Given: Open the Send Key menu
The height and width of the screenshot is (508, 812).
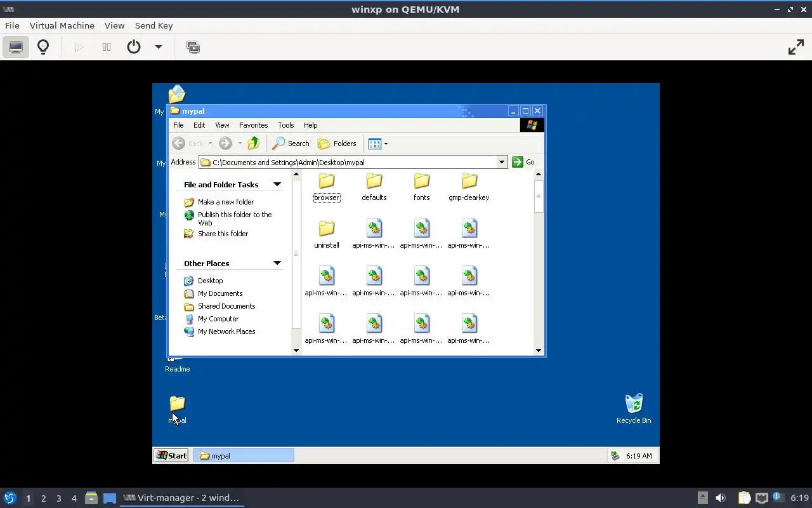Looking at the screenshot, I should [154, 25].
